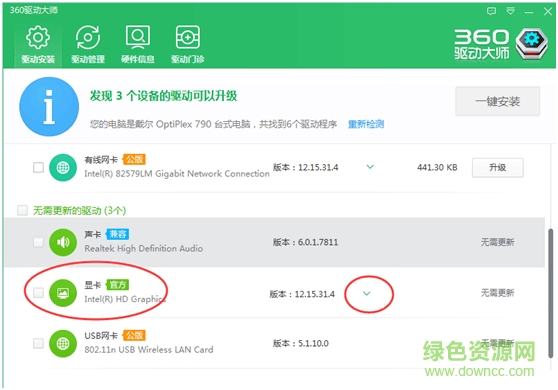The width and height of the screenshot is (558, 390).
Task: Minimize the 360驱动大师 window
Action: pos(529,12)
